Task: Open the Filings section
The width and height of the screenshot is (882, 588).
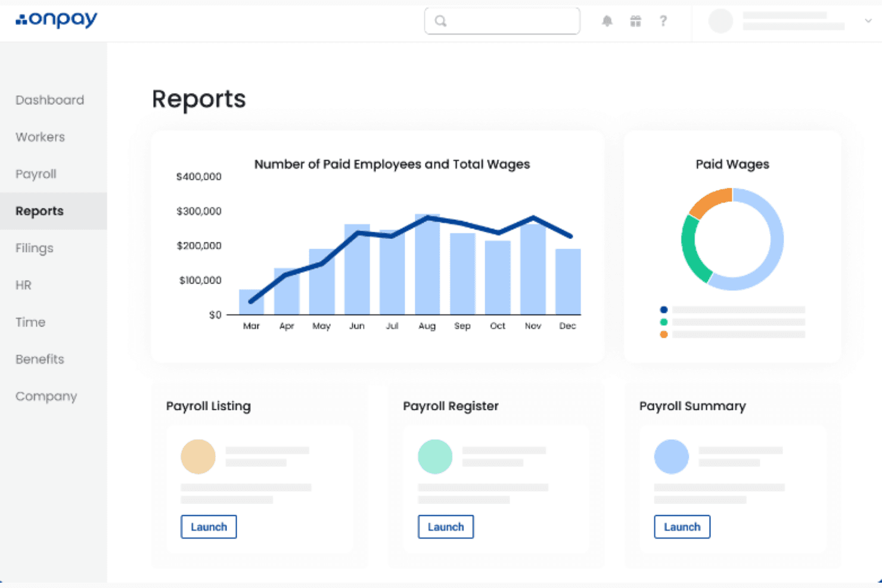Action: tap(35, 248)
